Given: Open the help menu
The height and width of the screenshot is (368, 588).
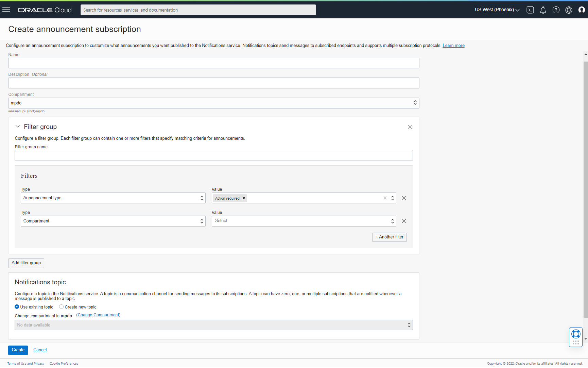Looking at the screenshot, I should pos(556,10).
